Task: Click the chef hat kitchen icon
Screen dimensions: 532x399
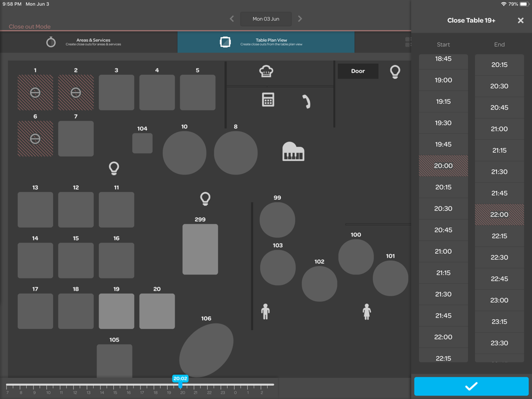Action: 267,71
